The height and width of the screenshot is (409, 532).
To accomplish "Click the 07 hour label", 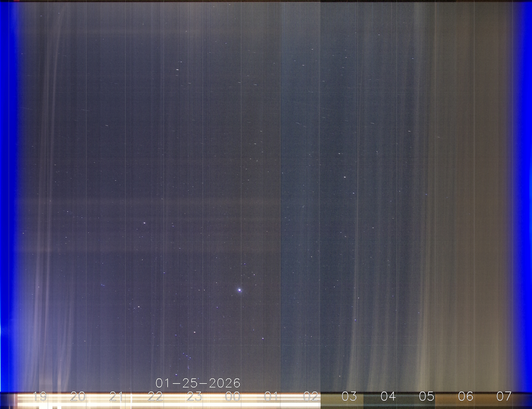I will pos(504,396).
